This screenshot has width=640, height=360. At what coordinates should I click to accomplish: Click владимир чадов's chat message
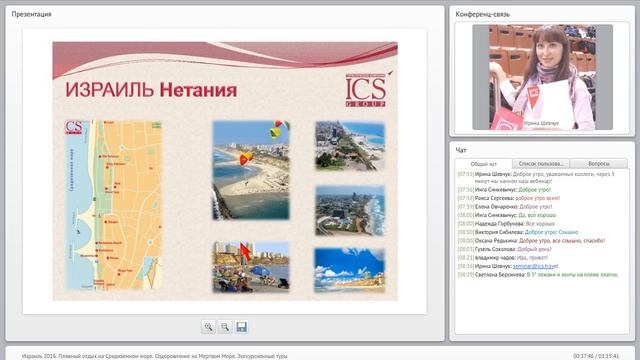[502, 258]
